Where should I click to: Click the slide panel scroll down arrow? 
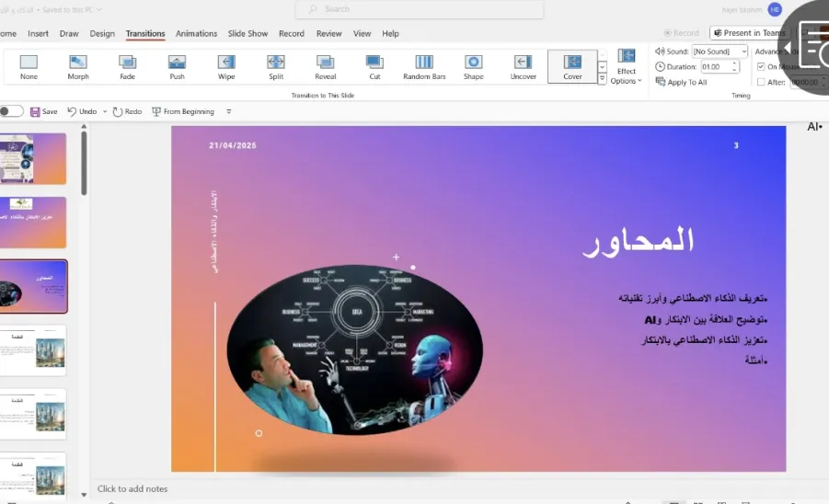tap(84, 495)
